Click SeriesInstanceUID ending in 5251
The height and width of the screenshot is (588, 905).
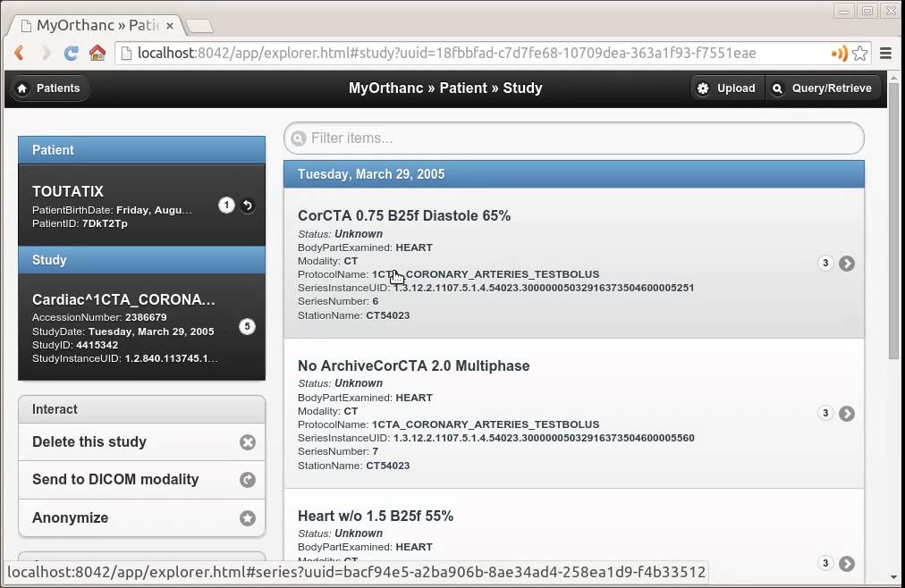495,288
